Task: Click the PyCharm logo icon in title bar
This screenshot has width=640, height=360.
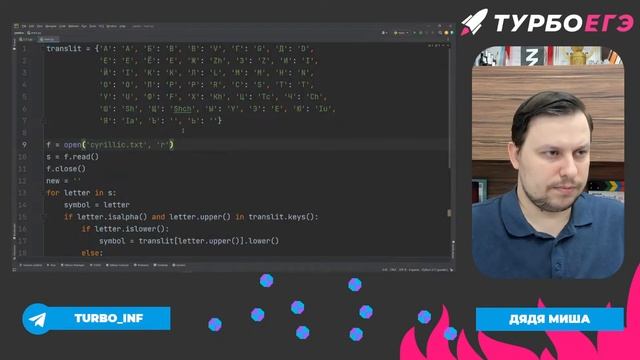Action: 16,26
